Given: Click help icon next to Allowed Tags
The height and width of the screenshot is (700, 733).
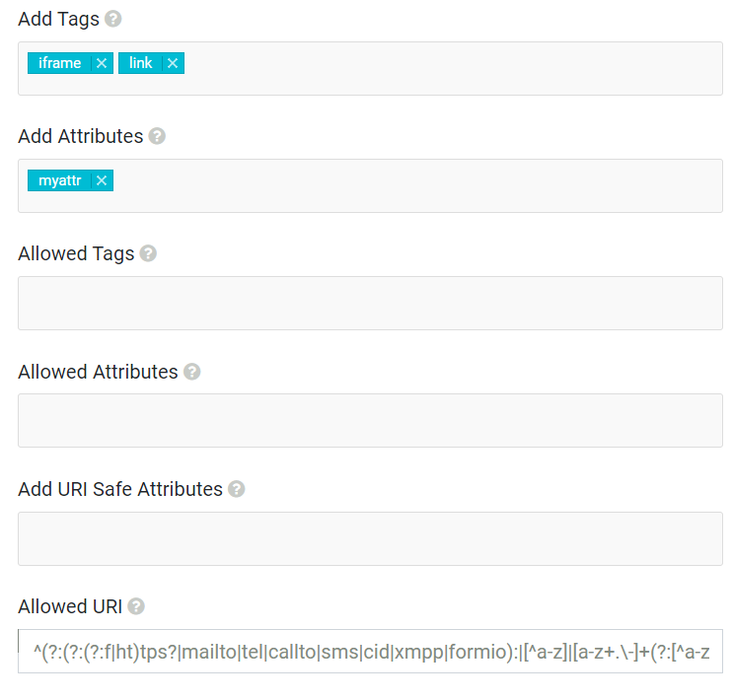Looking at the screenshot, I should 148,253.
